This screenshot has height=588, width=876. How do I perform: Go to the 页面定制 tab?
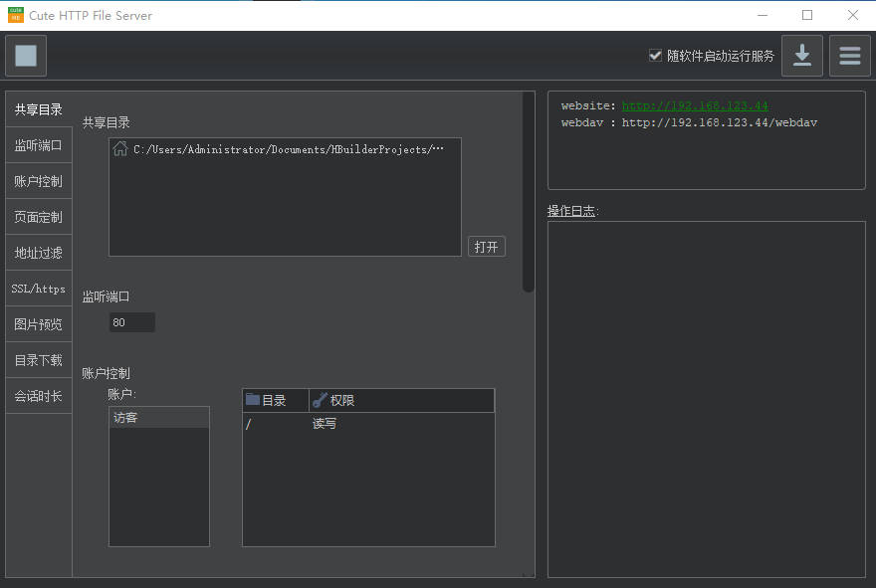tap(39, 217)
